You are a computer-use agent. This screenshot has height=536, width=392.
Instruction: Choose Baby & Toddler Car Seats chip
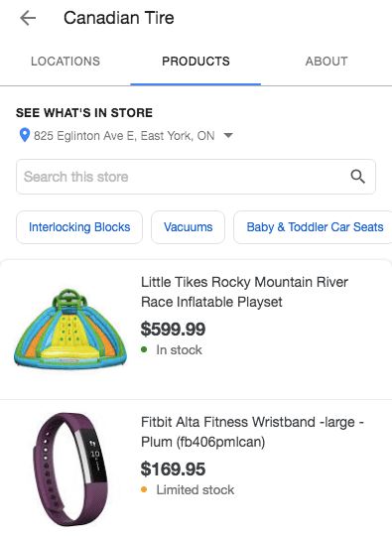point(315,227)
